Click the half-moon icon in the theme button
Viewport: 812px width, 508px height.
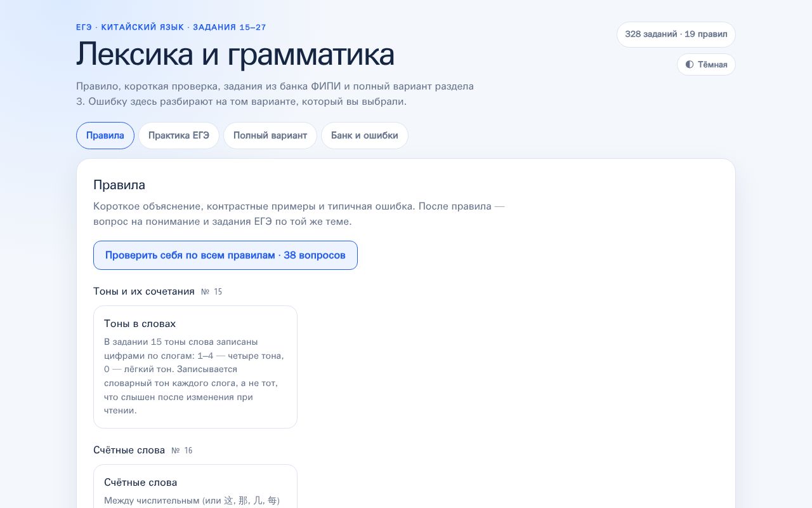(x=690, y=65)
